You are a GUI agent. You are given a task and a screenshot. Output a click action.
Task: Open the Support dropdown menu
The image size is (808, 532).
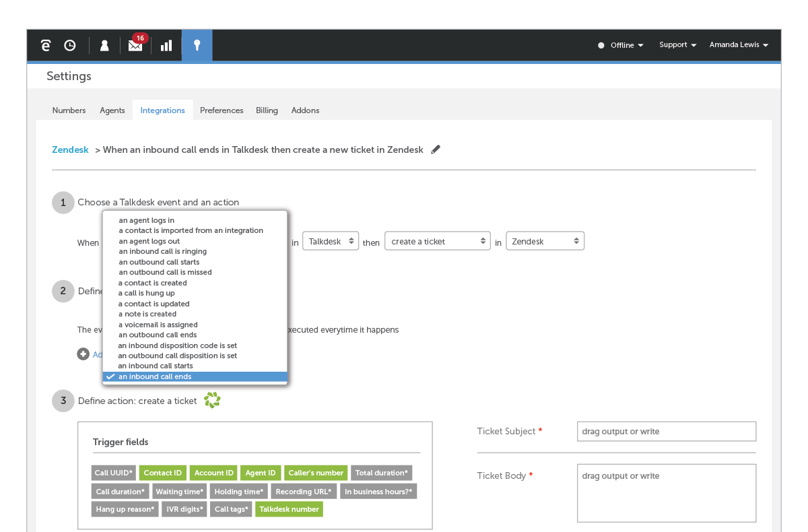(x=677, y=44)
